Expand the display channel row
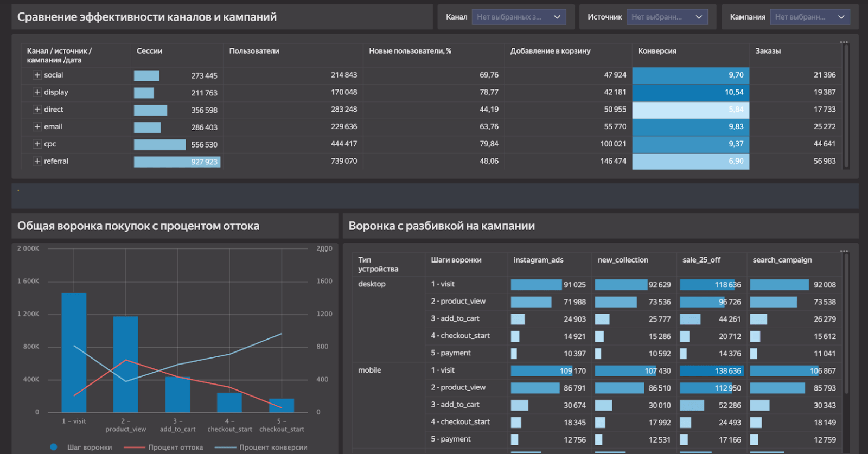Image resolution: width=868 pixels, height=454 pixels. (x=37, y=92)
